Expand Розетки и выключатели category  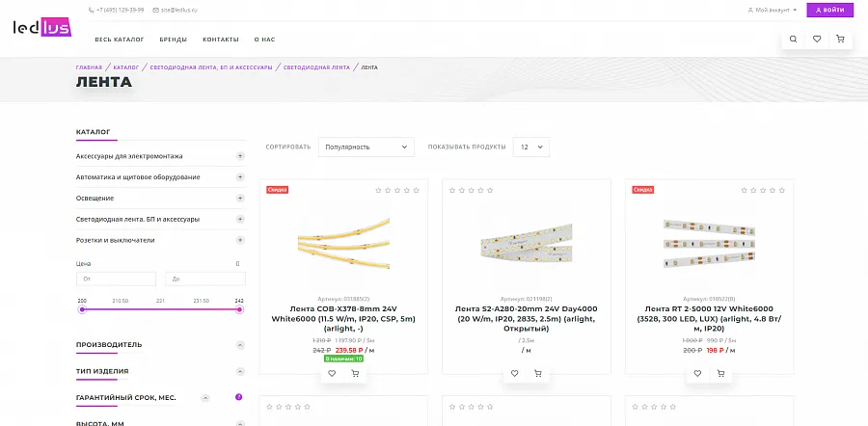[x=240, y=240]
